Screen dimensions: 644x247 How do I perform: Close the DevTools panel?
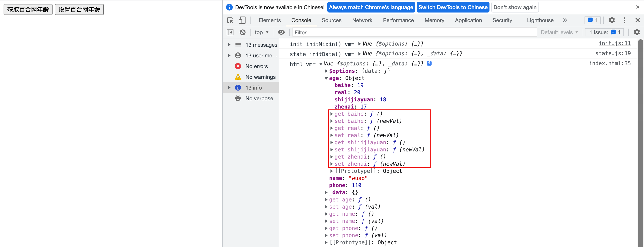[638, 20]
